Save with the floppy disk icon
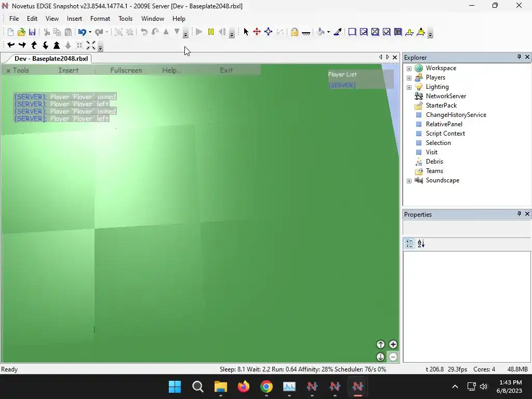532x399 pixels. click(x=32, y=32)
